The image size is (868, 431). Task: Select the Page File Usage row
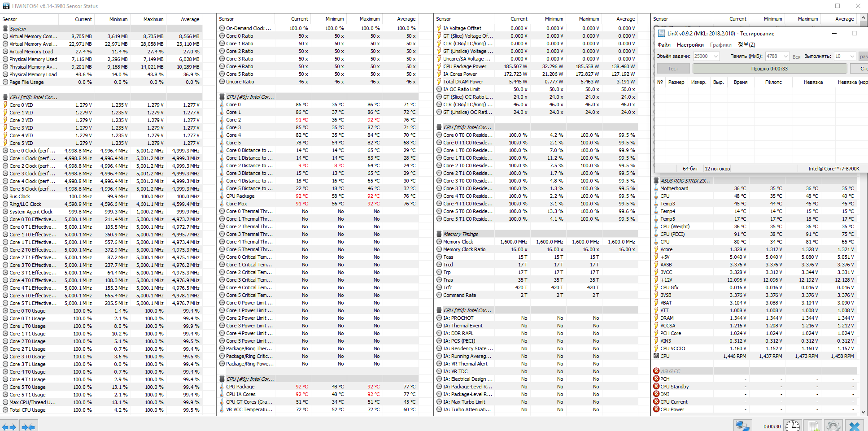(101, 82)
